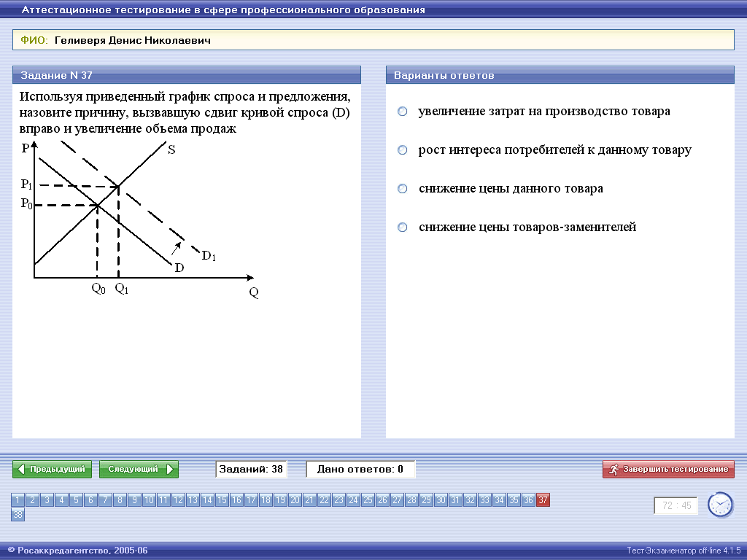
Task: Click the Варианты ответов panel header
Action: click(x=560, y=75)
